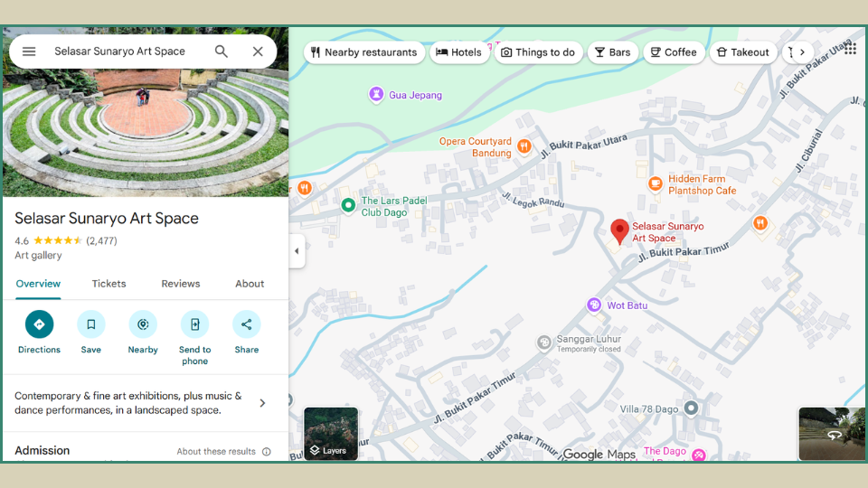This screenshot has width=868, height=488.
Task: Open the About tab
Action: pyautogui.click(x=250, y=284)
